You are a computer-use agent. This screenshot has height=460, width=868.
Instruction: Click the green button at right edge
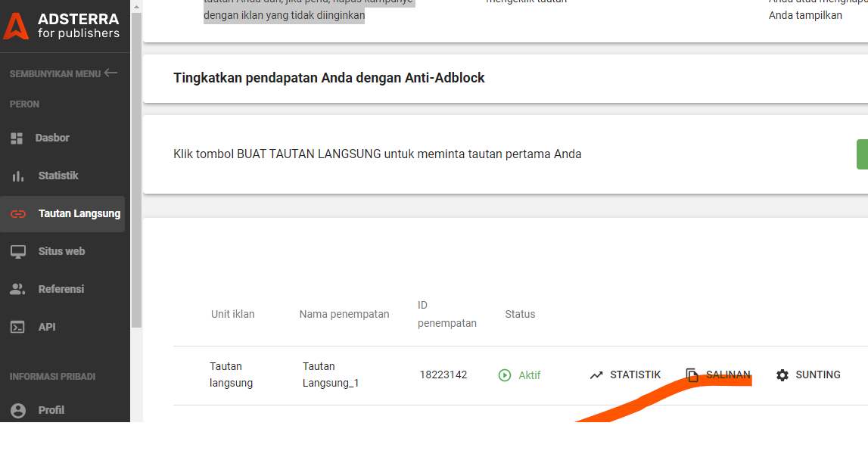(x=862, y=154)
